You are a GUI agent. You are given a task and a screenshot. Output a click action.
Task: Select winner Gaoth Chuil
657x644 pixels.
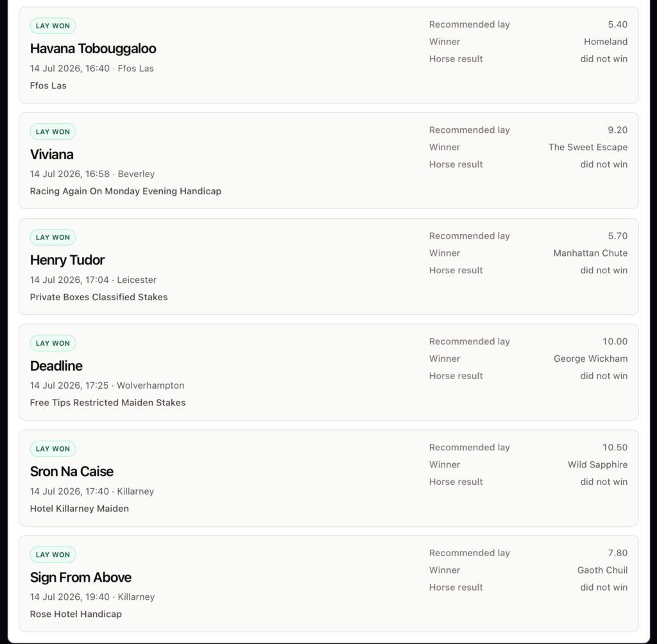click(x=602, y=570)
